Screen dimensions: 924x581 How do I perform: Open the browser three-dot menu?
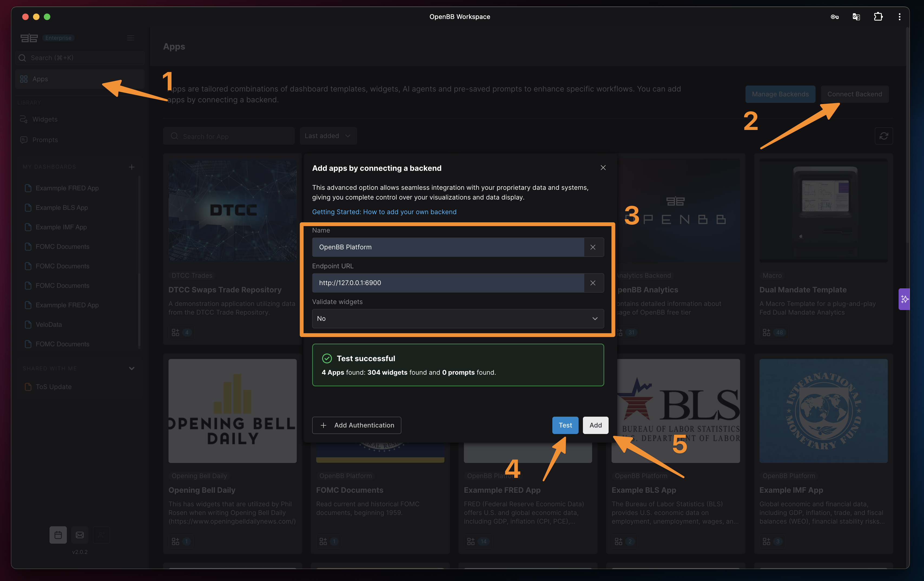pos(900,17)
